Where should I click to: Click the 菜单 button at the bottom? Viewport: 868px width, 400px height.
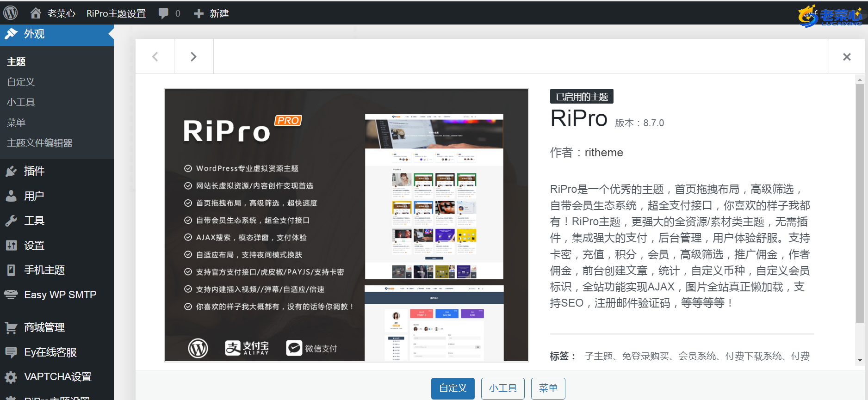(x=548, y=388)
